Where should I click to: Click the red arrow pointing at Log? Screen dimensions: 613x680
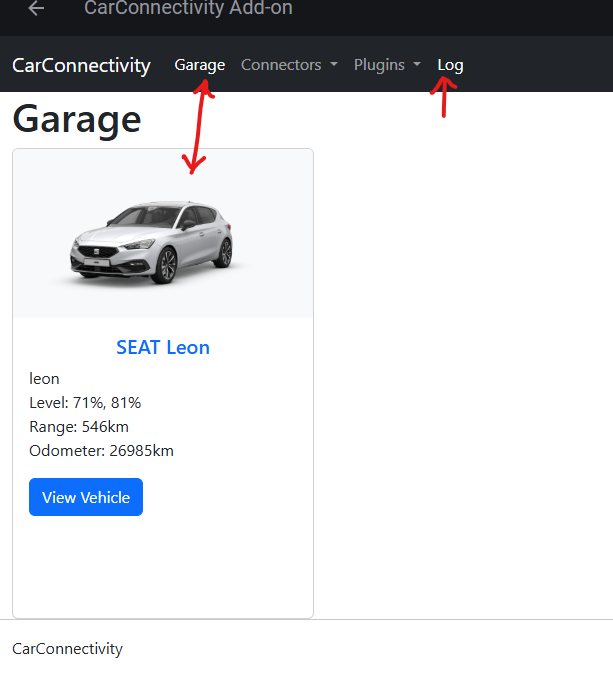(444, 98)
